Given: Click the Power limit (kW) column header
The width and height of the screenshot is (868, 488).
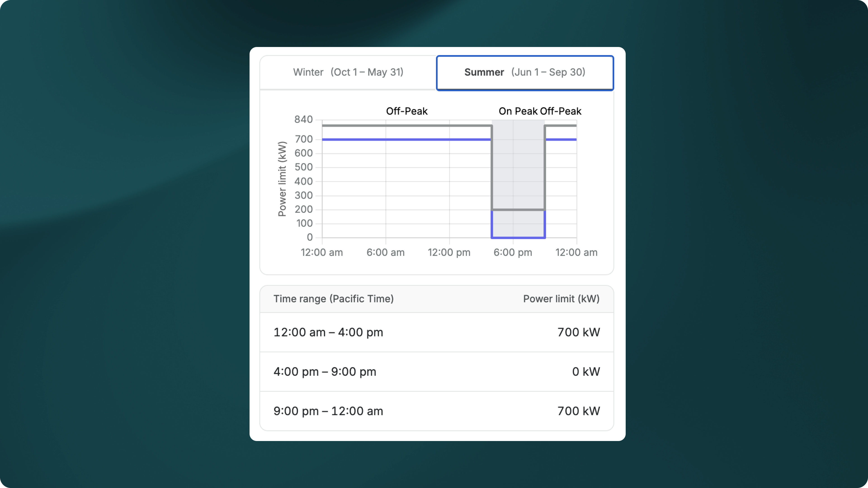Looking at the screenshot, I should 561,299.
